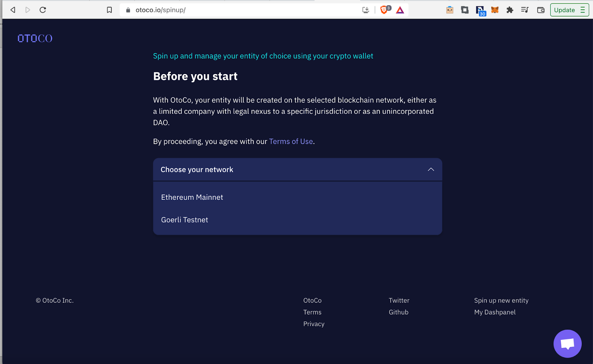Open the Update browser menu

coord(569,10)
